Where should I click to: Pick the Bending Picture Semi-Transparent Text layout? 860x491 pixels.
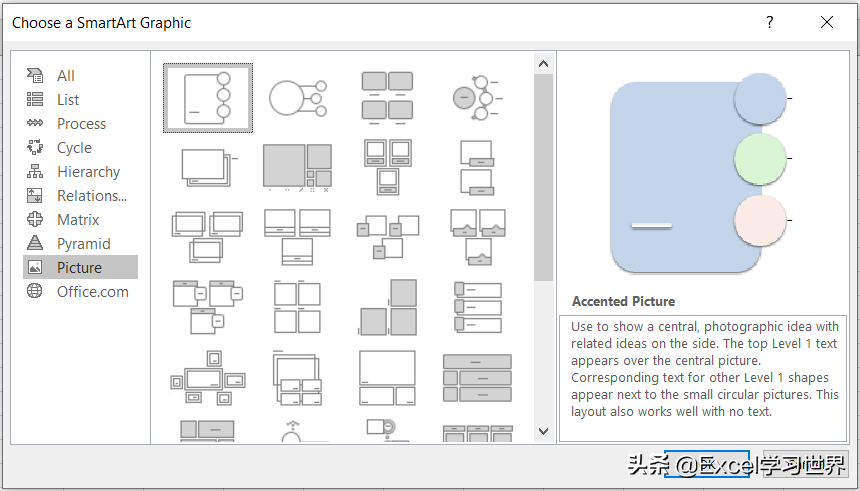pyautogui.click(x=297, y=236)
